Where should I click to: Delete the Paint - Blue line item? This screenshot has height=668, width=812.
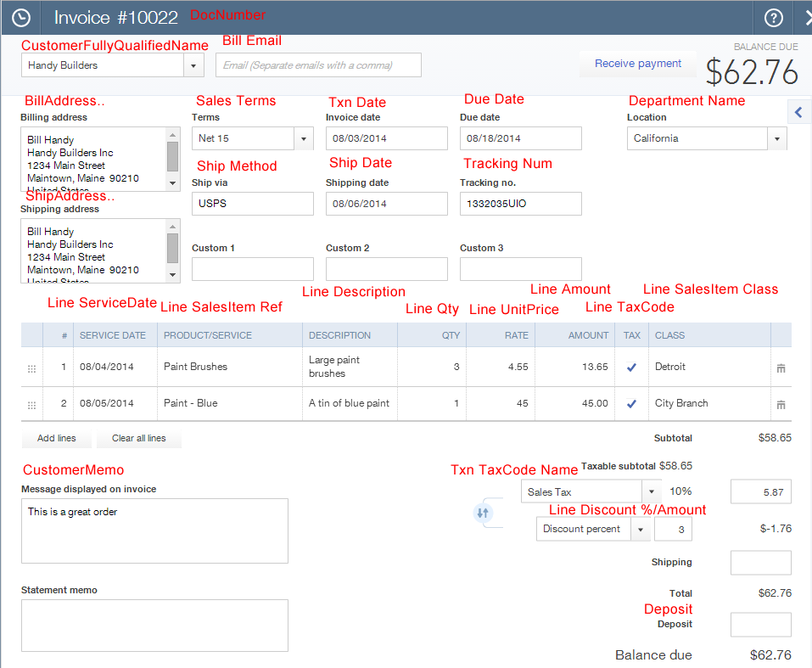point(781,404)
